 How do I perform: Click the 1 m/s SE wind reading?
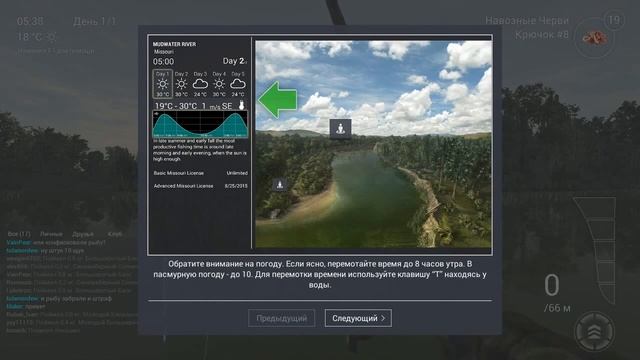coord(217,106)
